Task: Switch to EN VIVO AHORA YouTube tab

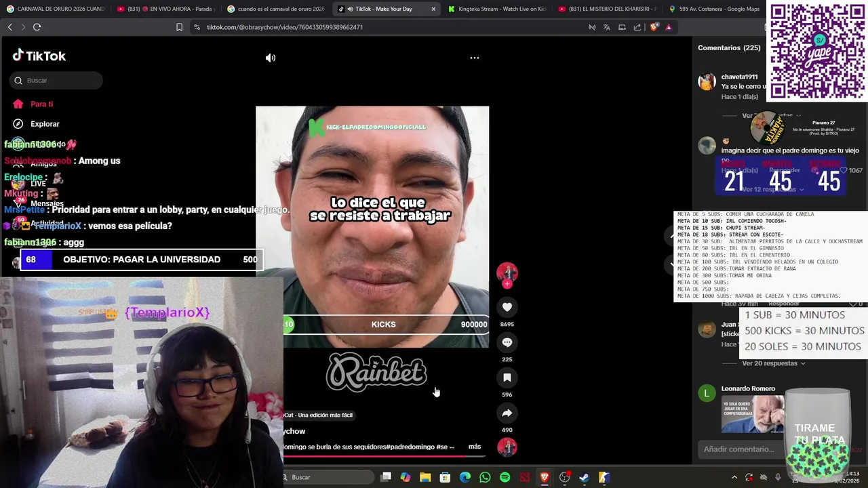Action: click(165, 9)
